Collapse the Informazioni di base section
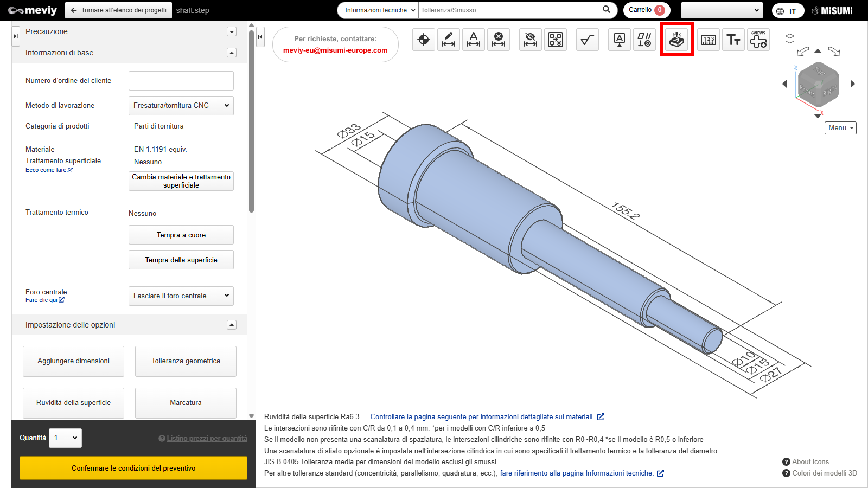The height and width of the screenshot is (488, 868). [232, 53]
